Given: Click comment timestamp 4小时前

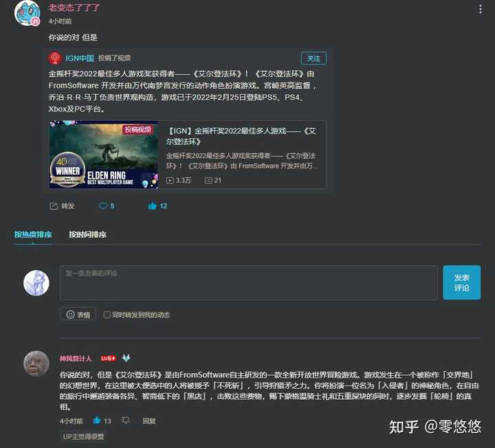Looking at the screenshot, I should [x=71, y=421].
